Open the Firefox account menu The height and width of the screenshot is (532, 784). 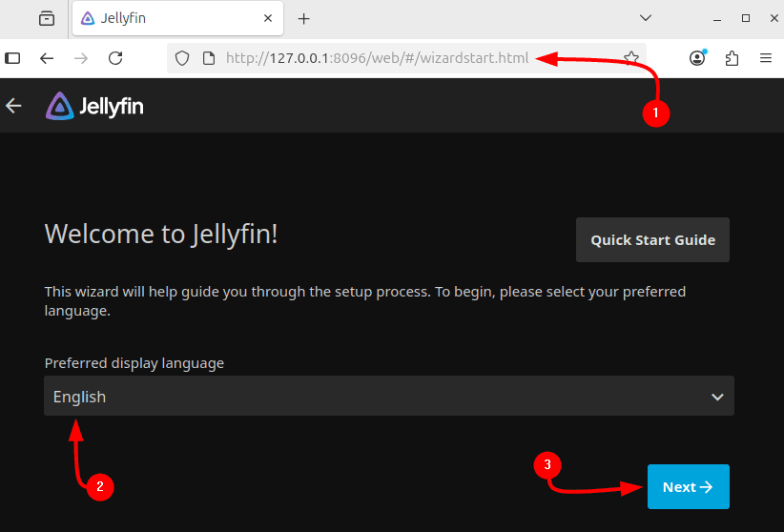pos(697,58)
